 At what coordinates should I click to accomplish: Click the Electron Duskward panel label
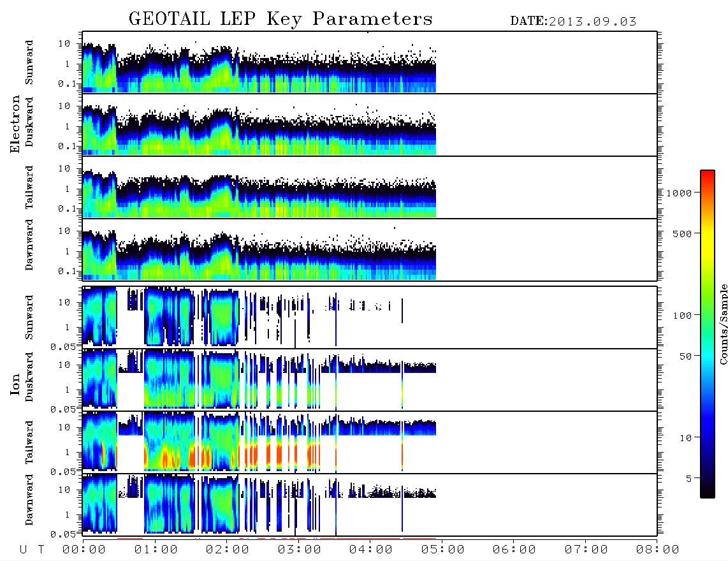click(29, 122)
